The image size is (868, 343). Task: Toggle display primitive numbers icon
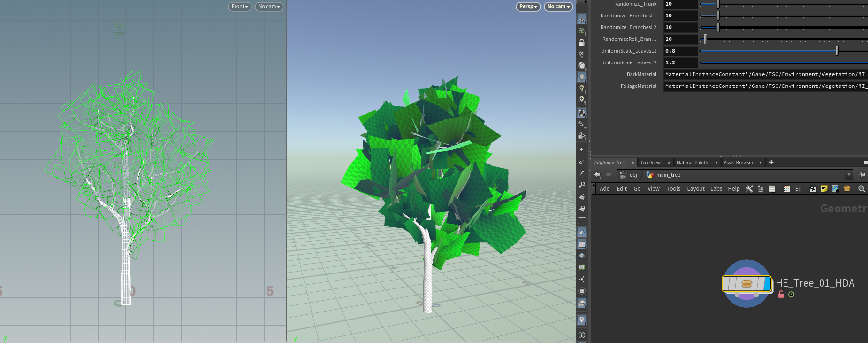(582, 209)
